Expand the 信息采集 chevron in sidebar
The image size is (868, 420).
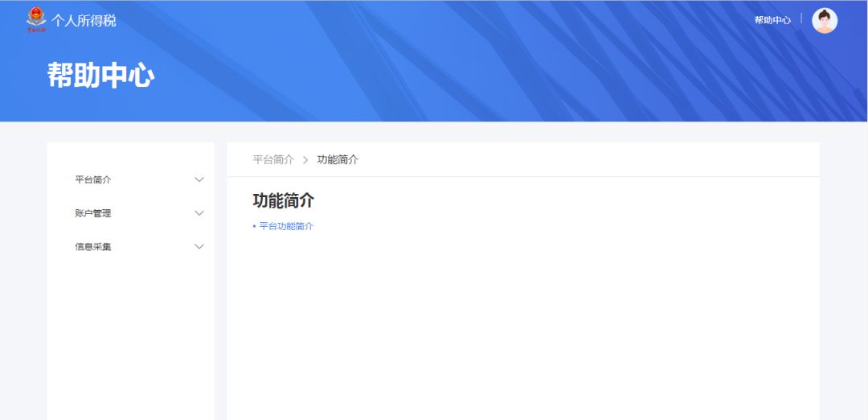click(x=199, y=246)
